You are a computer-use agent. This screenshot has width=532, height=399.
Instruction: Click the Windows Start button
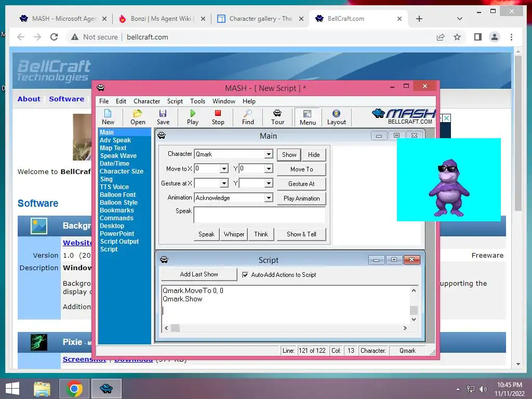(x=12, y=389)
